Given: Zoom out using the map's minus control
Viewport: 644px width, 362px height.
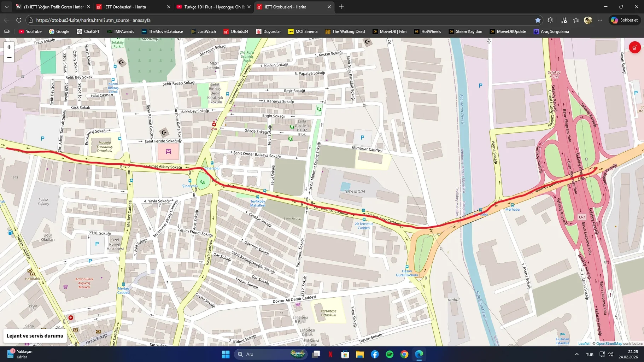Looking at the screenshot, I should [x=9, y=57].
